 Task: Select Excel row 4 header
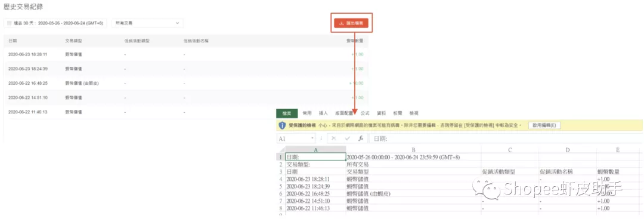click(280, 179)
